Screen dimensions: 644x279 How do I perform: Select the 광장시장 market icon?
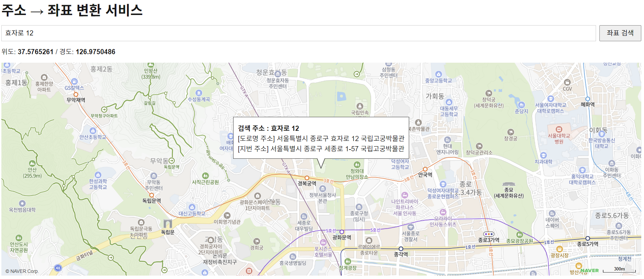pos(559,249)
